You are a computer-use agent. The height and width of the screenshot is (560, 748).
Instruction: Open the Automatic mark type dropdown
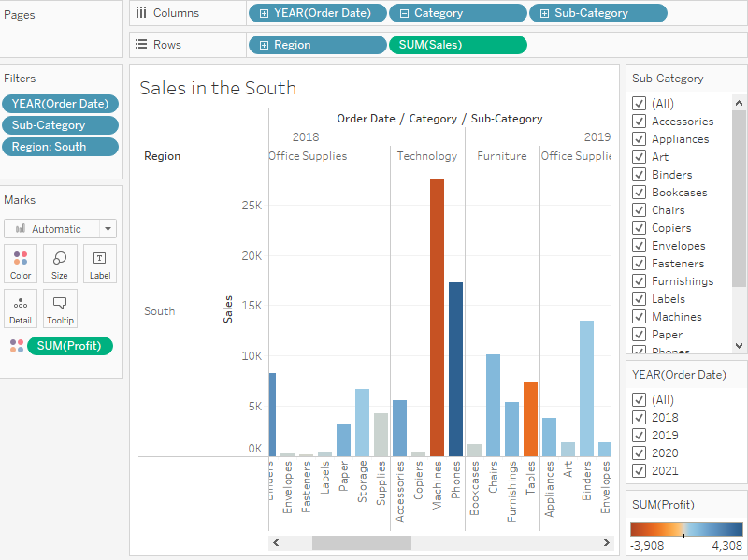pos(108,229)
